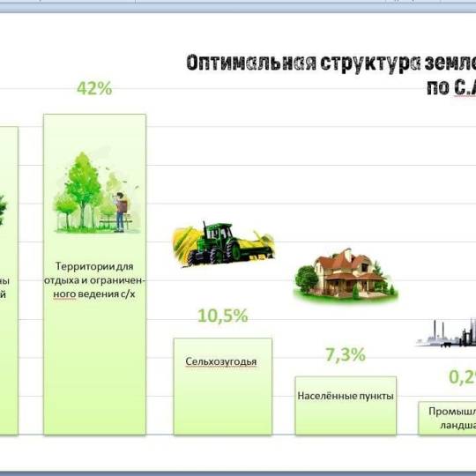This screenshot has width=476, height=476.
Task: Select the 7,3% chart bar
Action: tap(346, 405)
